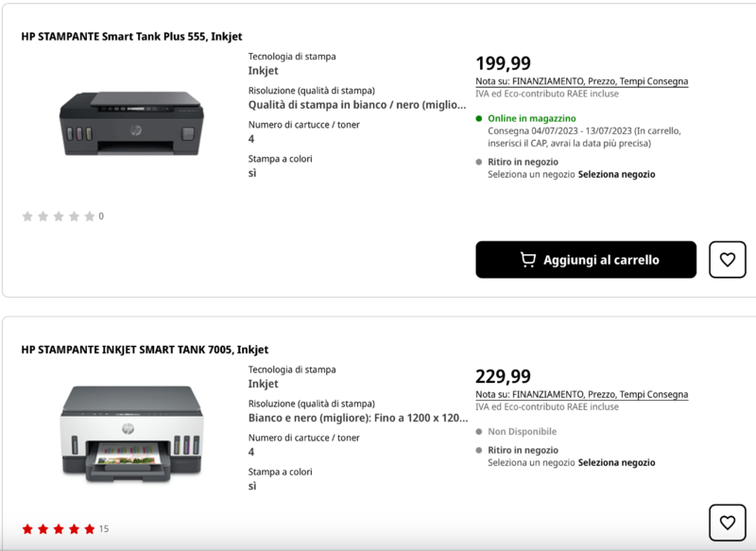Click the heart icon for Smart Tank 7005
This screenshot has height=551, width=756.
tap(727, 521)
